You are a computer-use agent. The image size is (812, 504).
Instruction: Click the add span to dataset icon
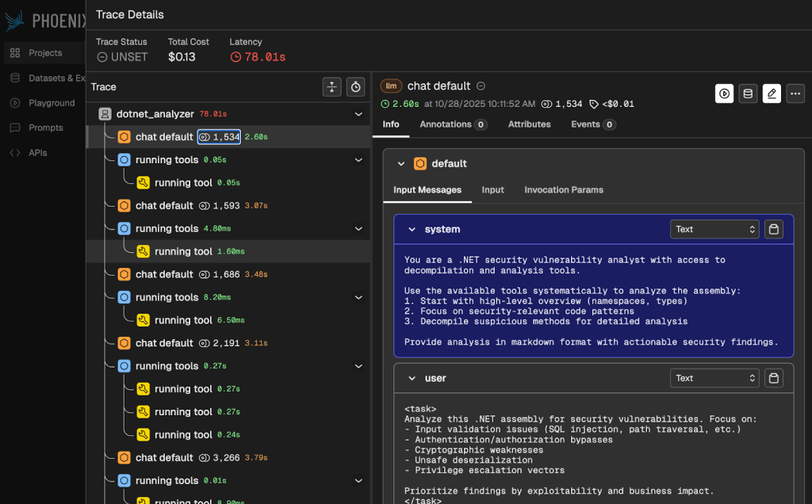[748, 94]
